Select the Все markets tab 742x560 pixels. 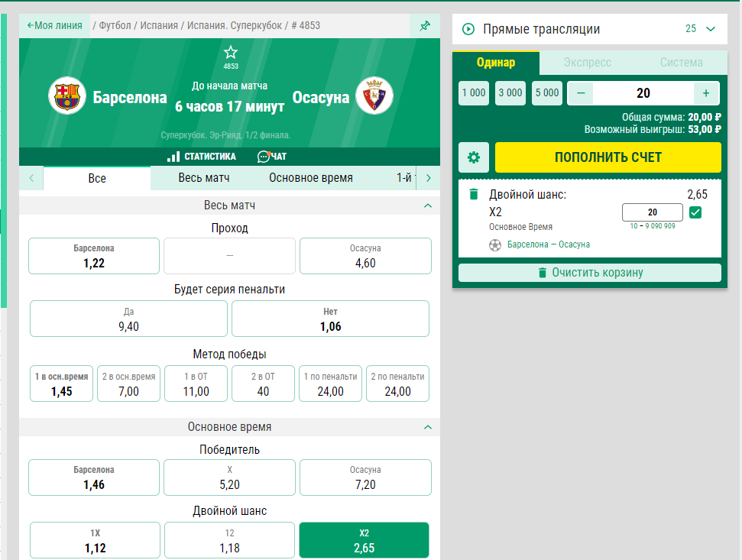point(97,178)
